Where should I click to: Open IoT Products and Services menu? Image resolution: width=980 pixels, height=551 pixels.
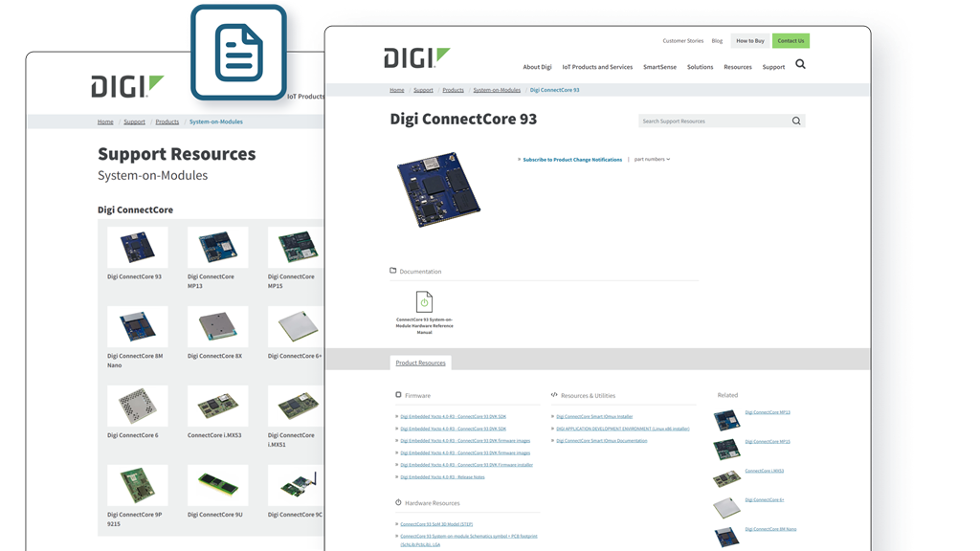point(597,67)
